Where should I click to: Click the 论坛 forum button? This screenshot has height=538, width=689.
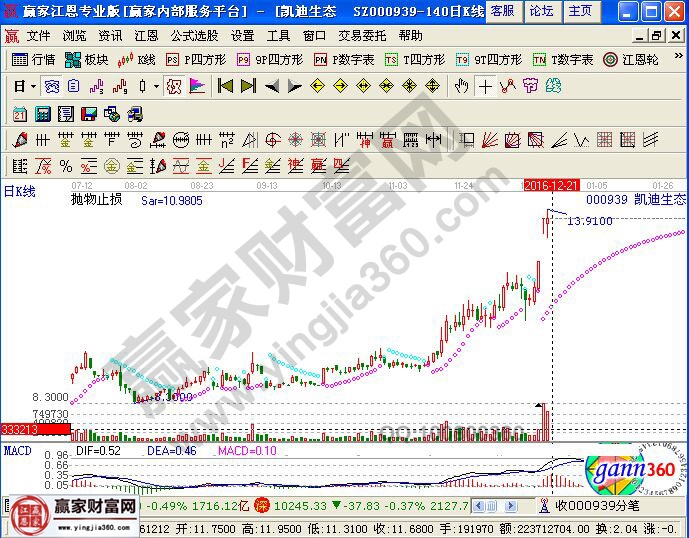coord(541,11)
